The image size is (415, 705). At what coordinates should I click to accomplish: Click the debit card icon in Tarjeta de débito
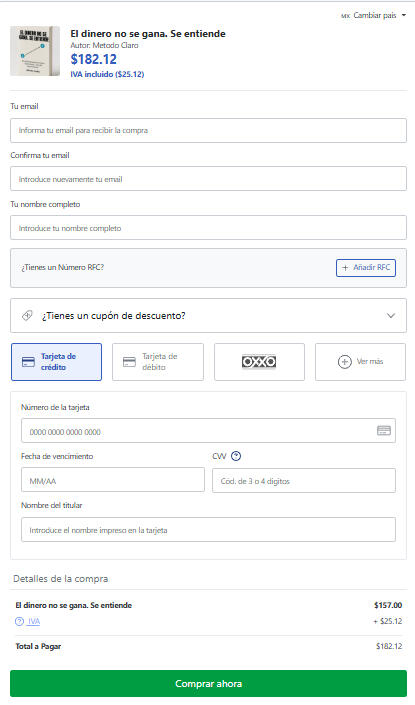pyautogui.click(x=129, y=362)
